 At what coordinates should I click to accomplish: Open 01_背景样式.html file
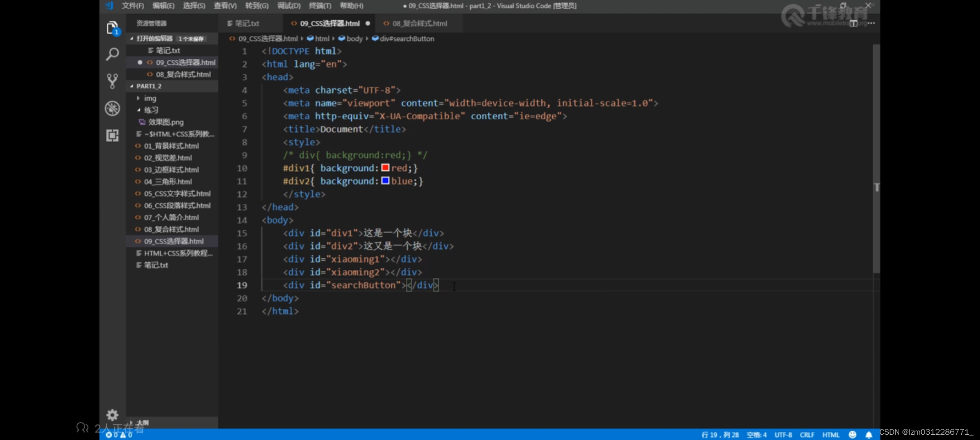tap(172, 146)
